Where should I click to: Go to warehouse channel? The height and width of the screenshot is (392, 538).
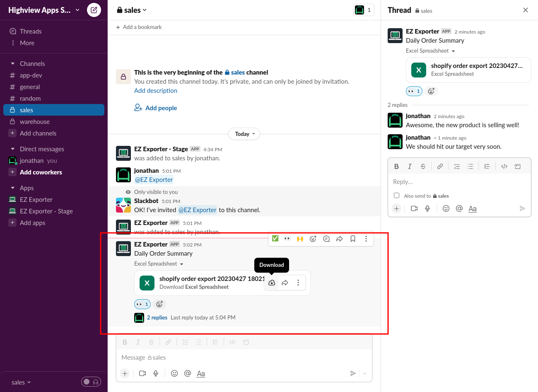click(x=54, y=122)
